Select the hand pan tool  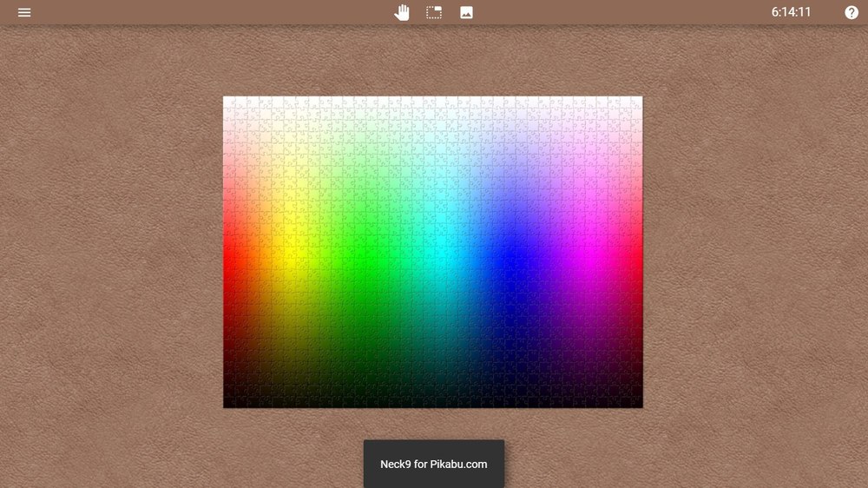click(x=402, y=12)
